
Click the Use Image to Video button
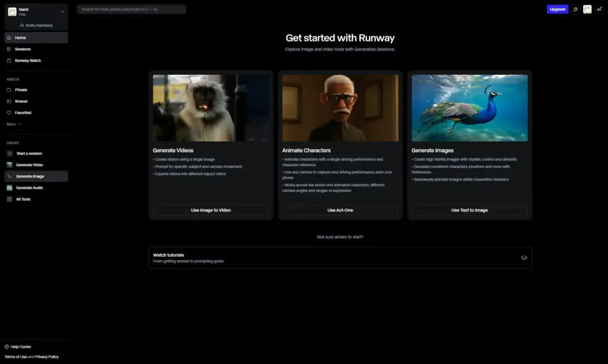click(211, 210)
